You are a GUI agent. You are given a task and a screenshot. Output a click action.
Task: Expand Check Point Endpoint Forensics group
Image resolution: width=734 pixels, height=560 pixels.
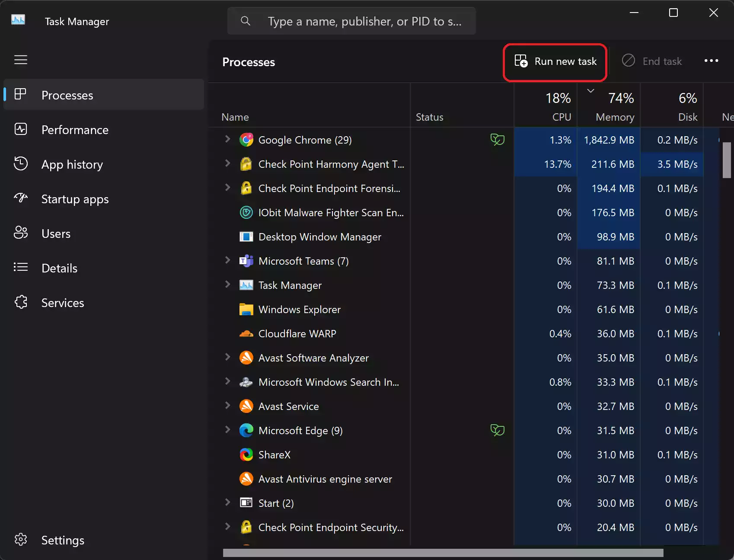click(x=228, y=187)
